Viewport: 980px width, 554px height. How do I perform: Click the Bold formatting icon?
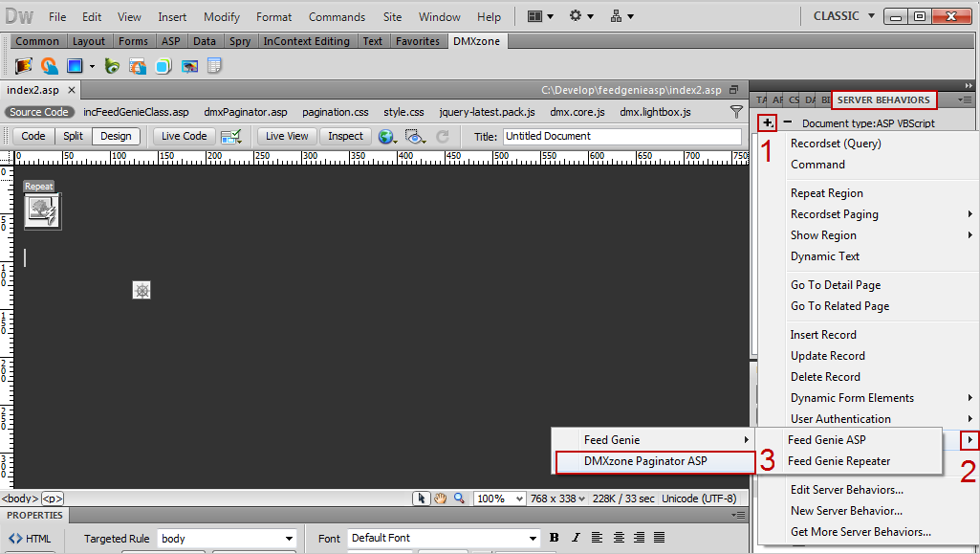click(554, 537)
